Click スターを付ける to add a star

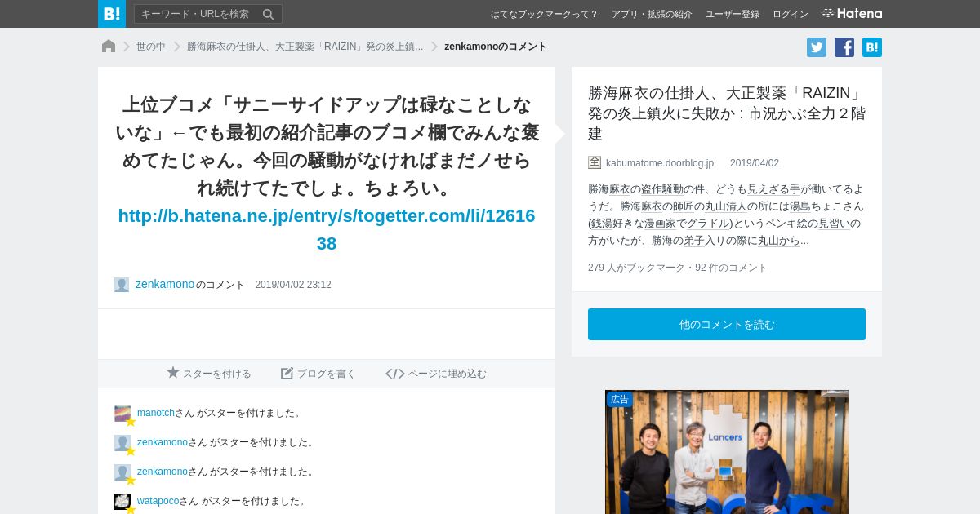coord(209,373)
